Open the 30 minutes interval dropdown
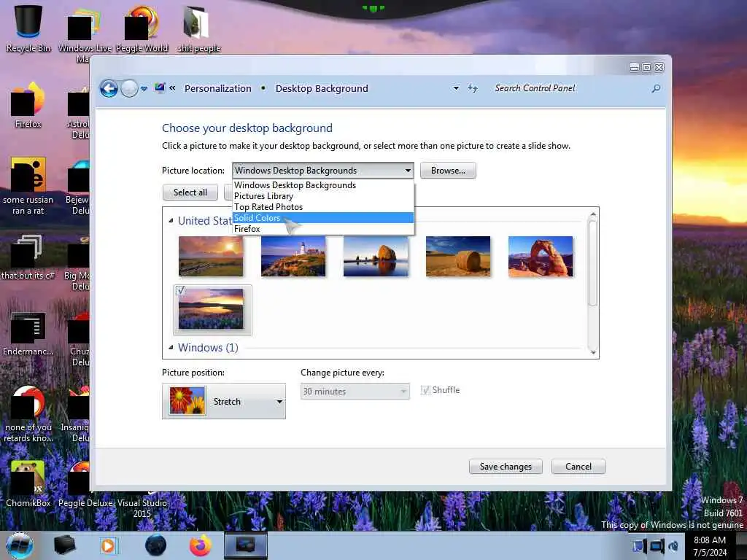The width and height of the screenshot is (747, 560). click(355, 392)
